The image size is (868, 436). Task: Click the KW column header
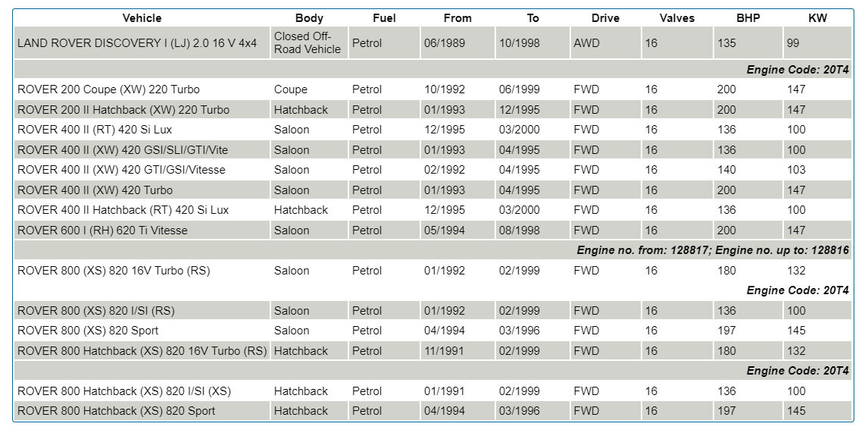(x=818, y=18)
